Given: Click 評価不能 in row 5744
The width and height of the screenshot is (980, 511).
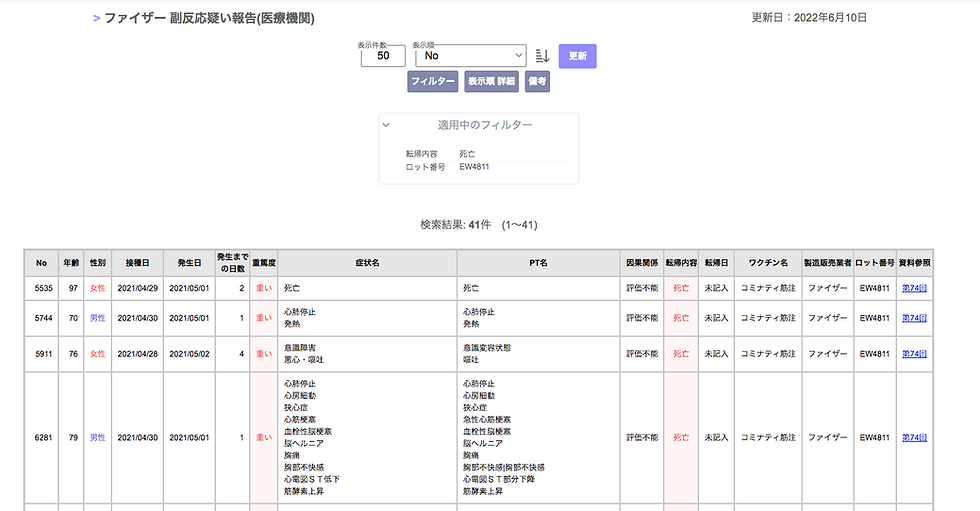Looking at the screenshot, I should [642, 318].
